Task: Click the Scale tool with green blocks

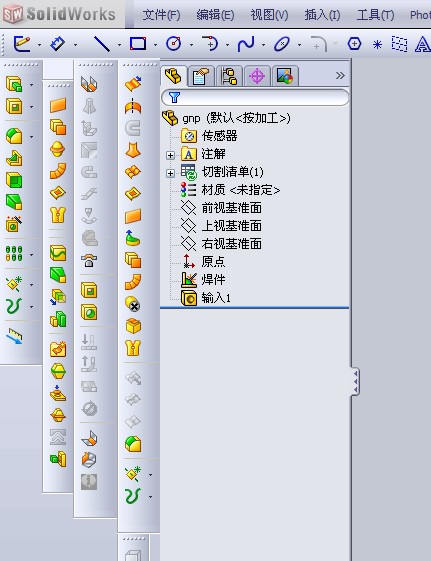Action: 58,319
